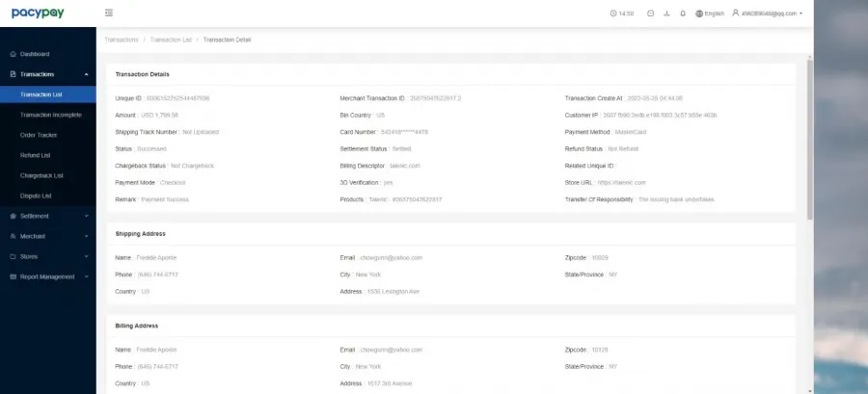
Task: Open the message box icon in header
Action: tap(650, 13)
